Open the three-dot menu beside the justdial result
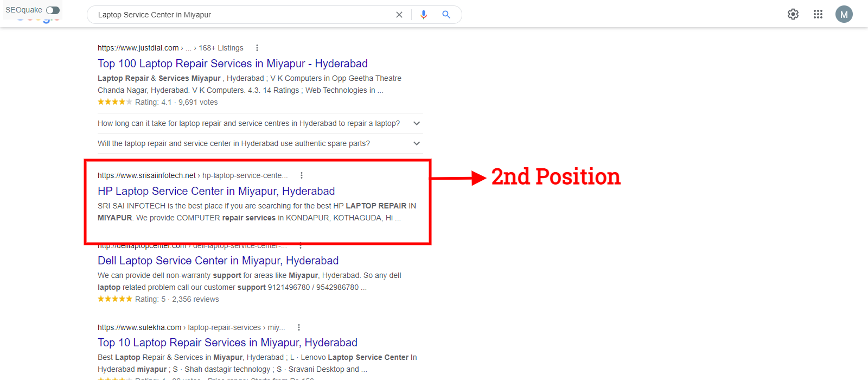Viewport: 868px width, 380px height. pos(257,48)
